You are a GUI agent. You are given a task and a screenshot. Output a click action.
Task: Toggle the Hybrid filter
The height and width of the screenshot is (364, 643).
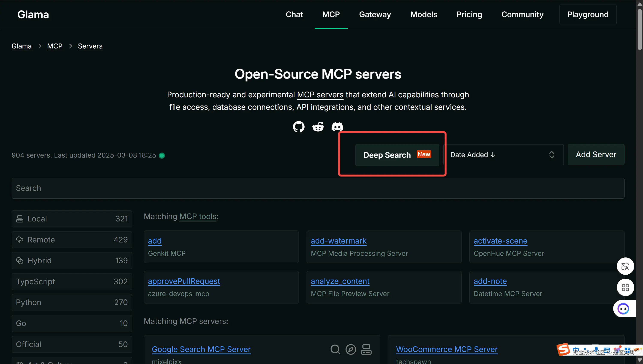(x=72, y=260)
